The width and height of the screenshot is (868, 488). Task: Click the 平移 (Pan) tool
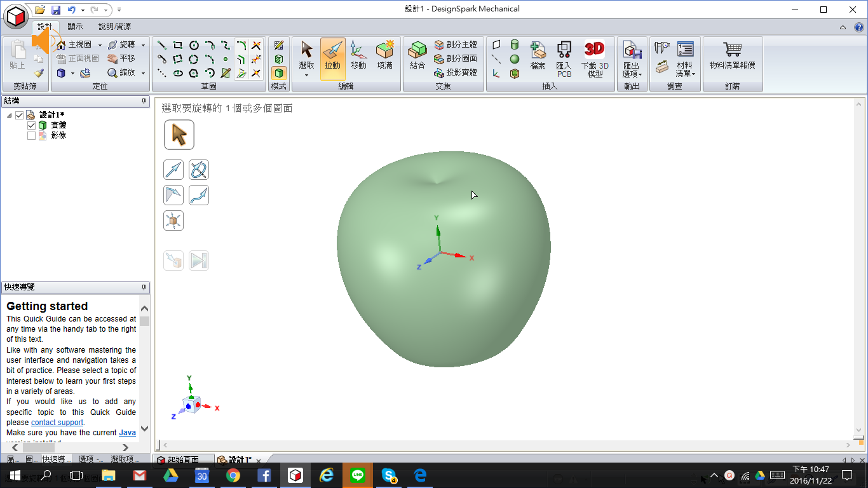coord(121,58)
